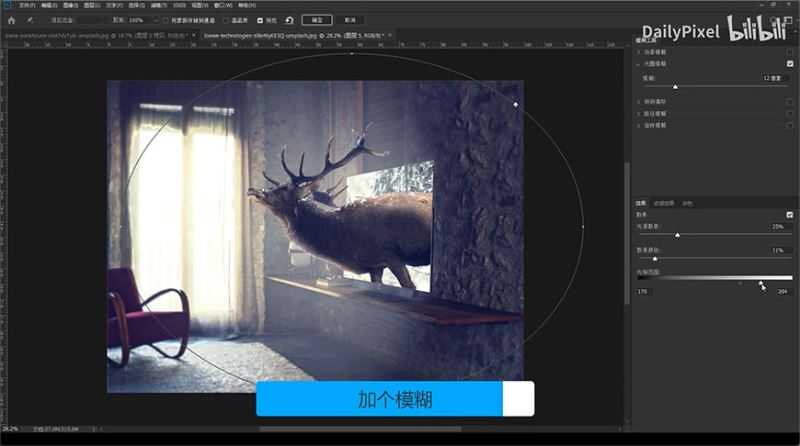This screenshot has width=800, height=446.
Task: Disable the Iris Blur checkbox
Action: [x=790, y=63]
